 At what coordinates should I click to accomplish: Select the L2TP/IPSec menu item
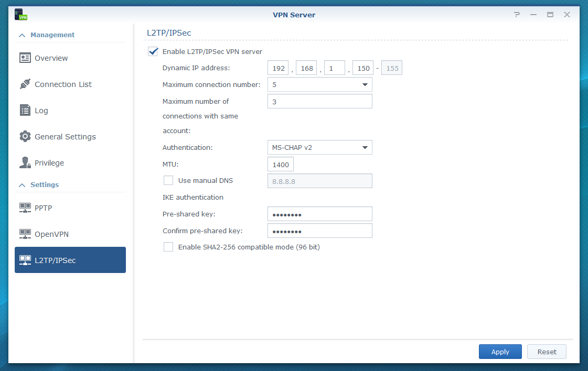(70, 260)
